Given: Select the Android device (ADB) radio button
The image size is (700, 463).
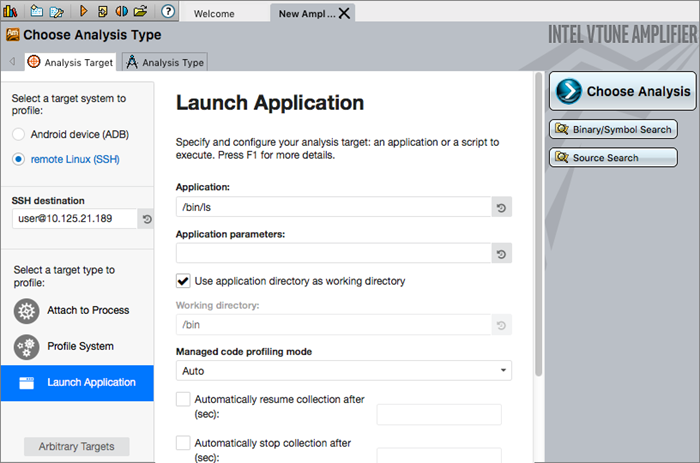Looking at the screenshot, I should pyautogui.click(x=18, y=134).
